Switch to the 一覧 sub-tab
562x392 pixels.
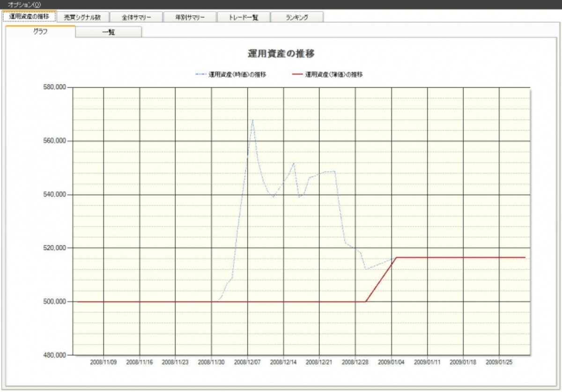(x=109, y=32)
